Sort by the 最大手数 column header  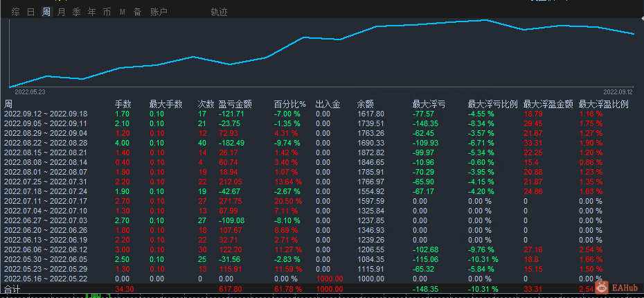166,105
